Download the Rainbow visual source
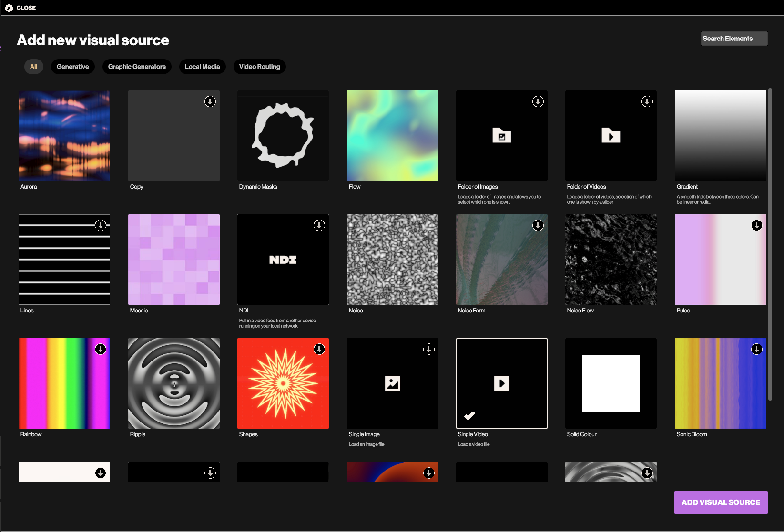Image resolution: width=784 pixels, height=532 pixels. pos(101,349)
